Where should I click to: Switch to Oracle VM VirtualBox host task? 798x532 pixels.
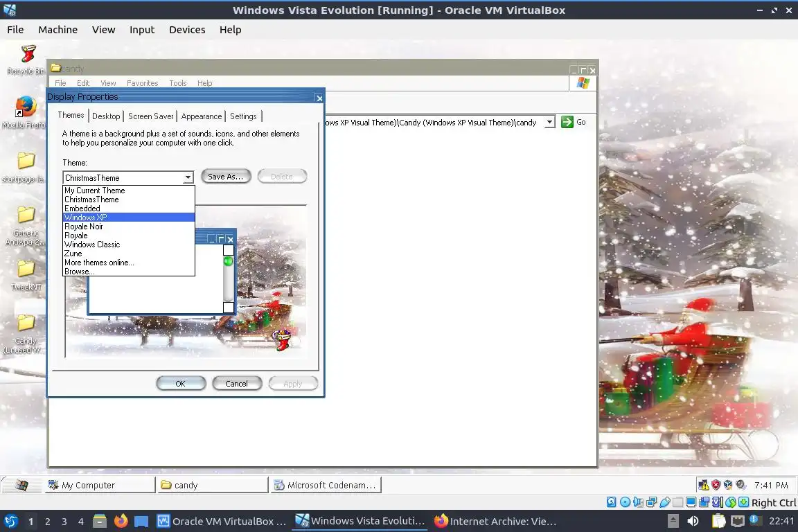[x=222, y=522]
